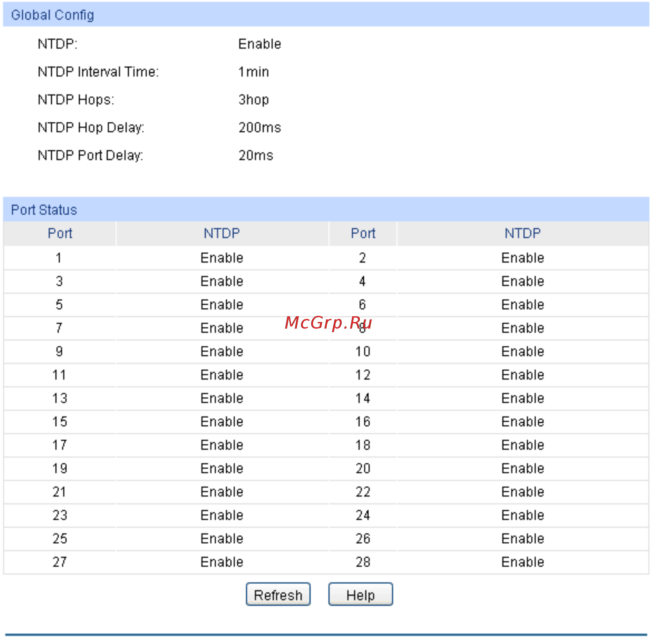Image resolution: width=652 pixels, height=644 pixels.
Task: Click the NTDP Hops label
Action: [76, 100]
